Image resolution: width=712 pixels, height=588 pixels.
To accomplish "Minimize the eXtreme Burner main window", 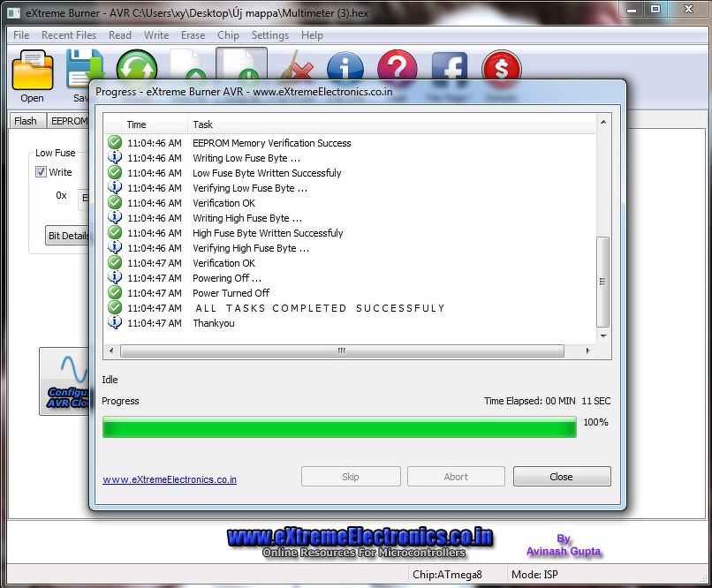I will (632, 10).
